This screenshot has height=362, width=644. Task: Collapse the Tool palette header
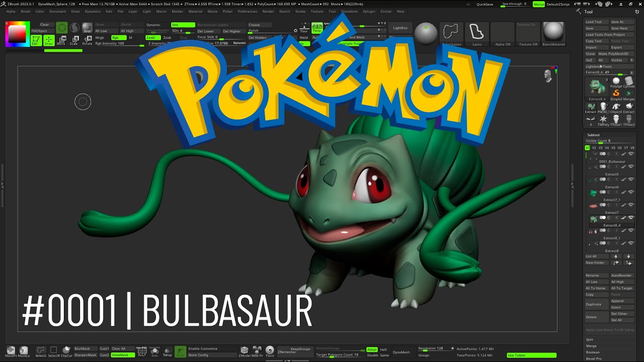(588, 12)
